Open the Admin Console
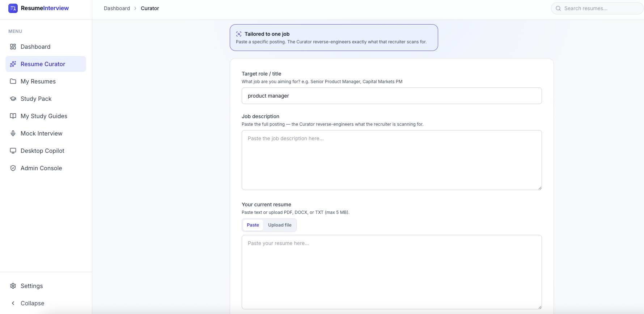Screen dimensions: 644x314 [46, 168]
